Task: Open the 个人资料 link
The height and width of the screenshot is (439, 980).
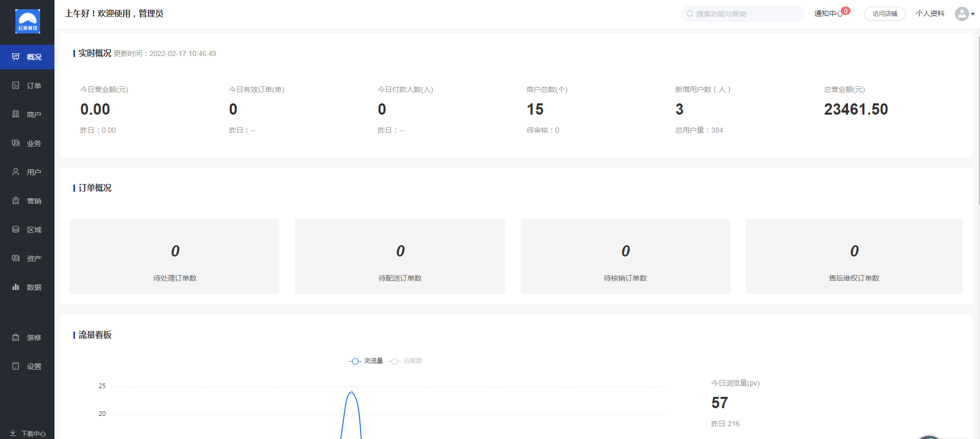Action: (930, 14)
